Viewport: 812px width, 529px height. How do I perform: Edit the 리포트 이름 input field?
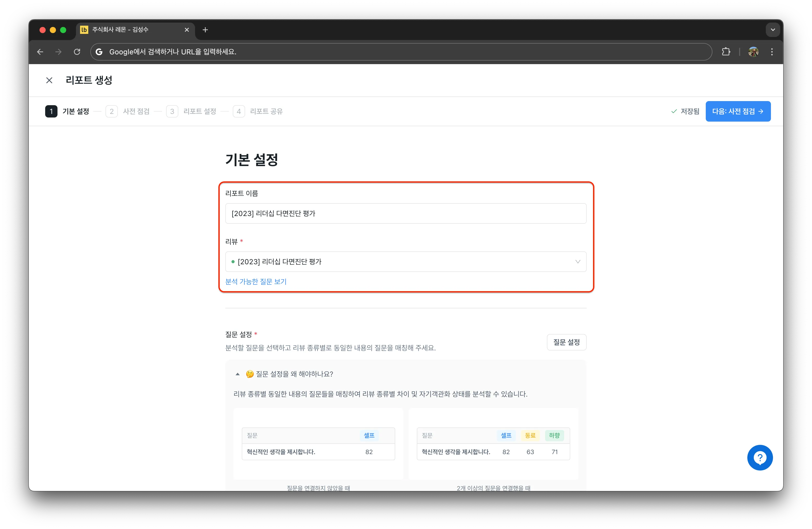click(406, 213)
